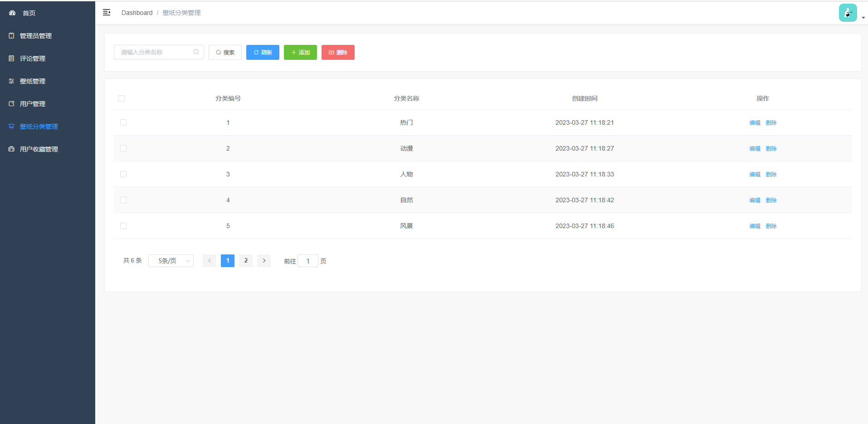Toggle the select-all checkbox in table header
This screenshot has width=868, height=424.
pyautogui.click(x=122, y=98)
